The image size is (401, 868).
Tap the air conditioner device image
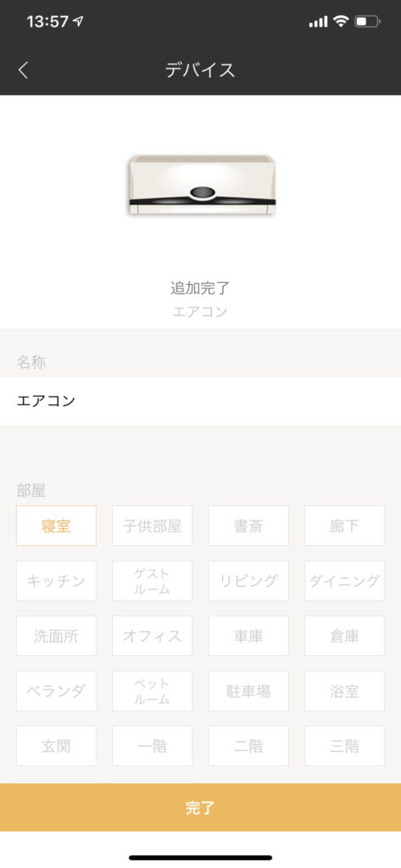click(x=202, y=185)
